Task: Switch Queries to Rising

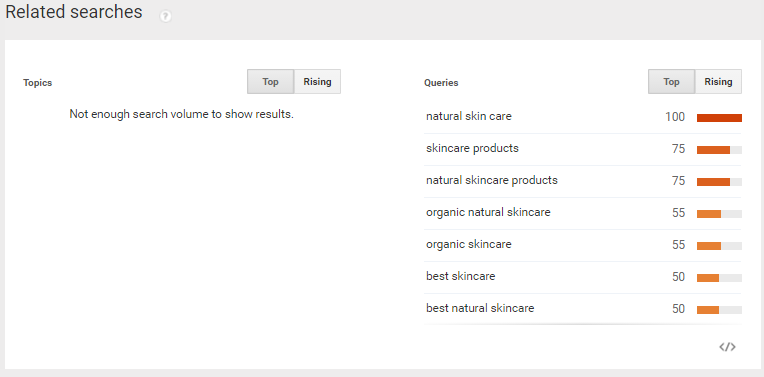Action: pyautogui.click(x=718, y=81)
